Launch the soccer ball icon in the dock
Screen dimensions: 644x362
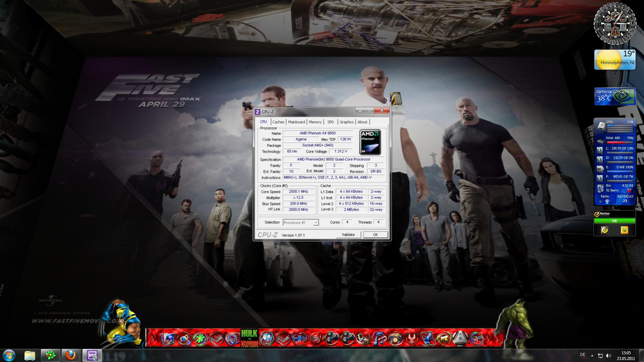(460, 338)
